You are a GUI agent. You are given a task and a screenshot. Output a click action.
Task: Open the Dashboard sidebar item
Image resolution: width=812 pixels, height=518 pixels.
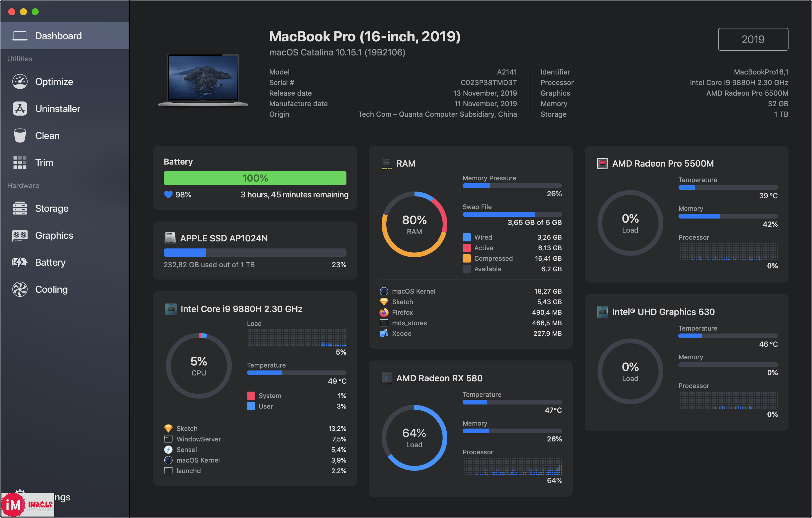tap(65, 36)
